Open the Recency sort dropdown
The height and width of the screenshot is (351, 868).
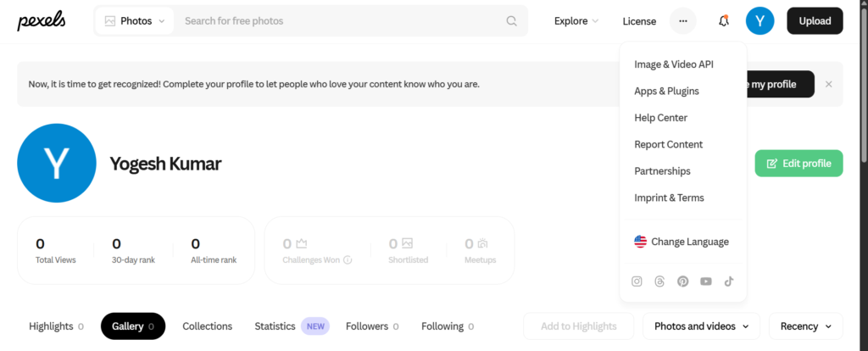[x=805, y=326]
